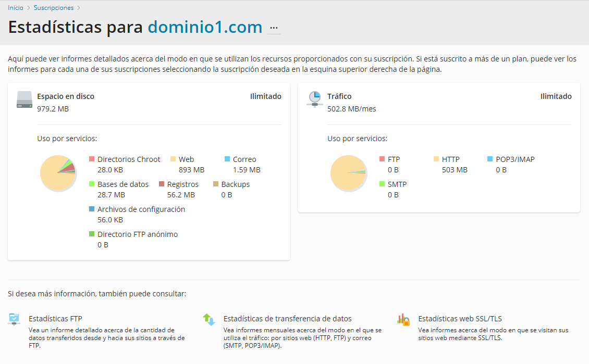589x364 pixels.
Task: Click the SSL/TLS web statistics icon
Action: point(403,319)
